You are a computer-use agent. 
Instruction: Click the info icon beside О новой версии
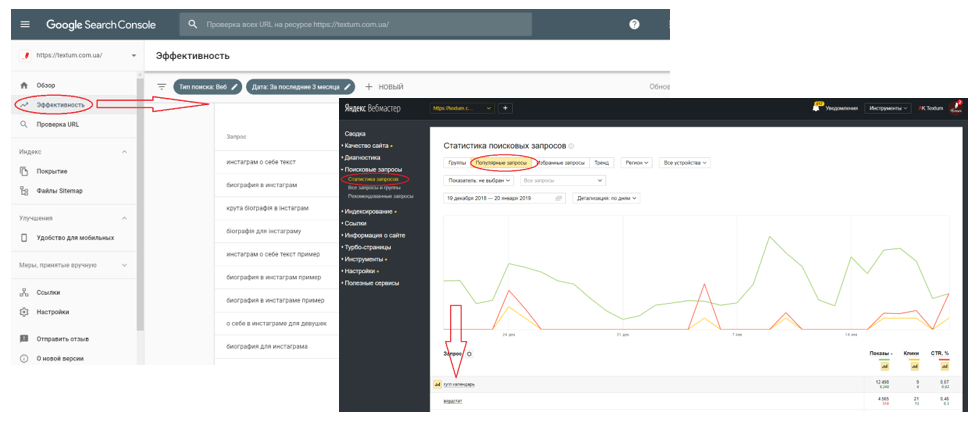click(24, 359)
